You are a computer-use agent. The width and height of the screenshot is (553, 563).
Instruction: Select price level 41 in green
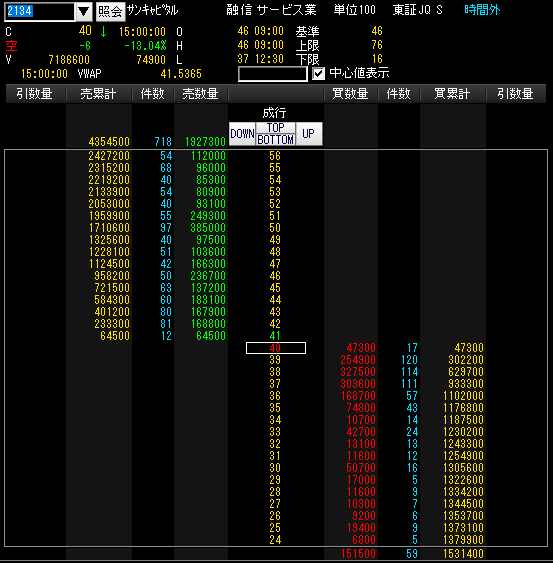pos(275,336)
